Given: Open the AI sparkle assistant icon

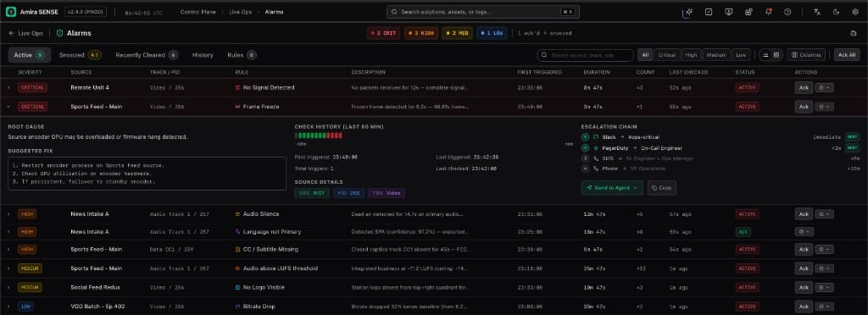Looking at the screenshot, I should click(x=688, y=12).
